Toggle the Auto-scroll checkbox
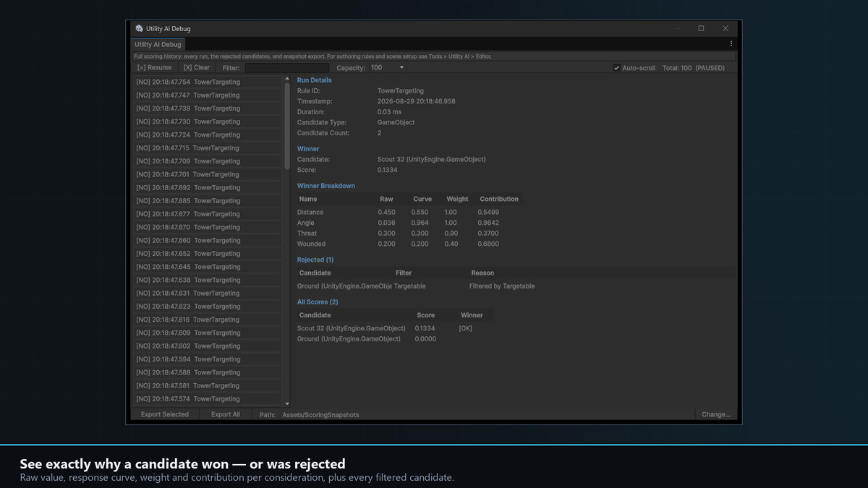The height and width of the screenshot is (488, 868). [617, 68]
